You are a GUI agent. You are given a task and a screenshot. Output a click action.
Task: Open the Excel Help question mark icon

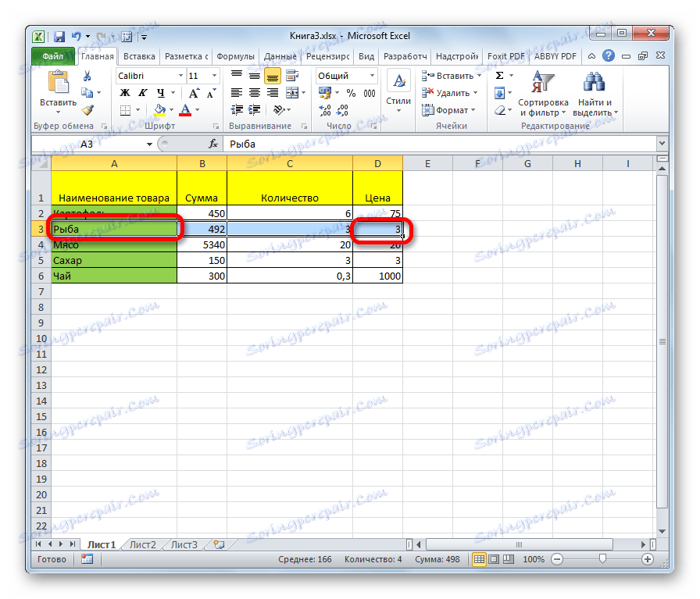[x=608, y=55]
